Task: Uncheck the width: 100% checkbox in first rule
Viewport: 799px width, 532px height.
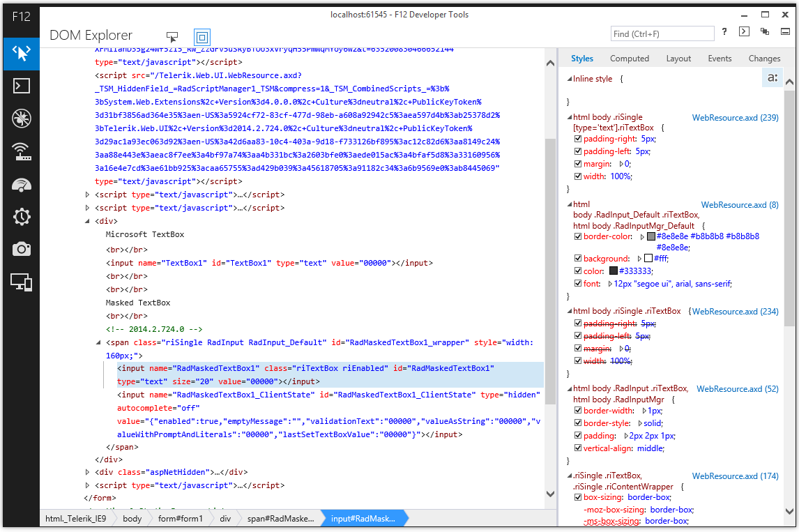Action: [x=577, y=176]
